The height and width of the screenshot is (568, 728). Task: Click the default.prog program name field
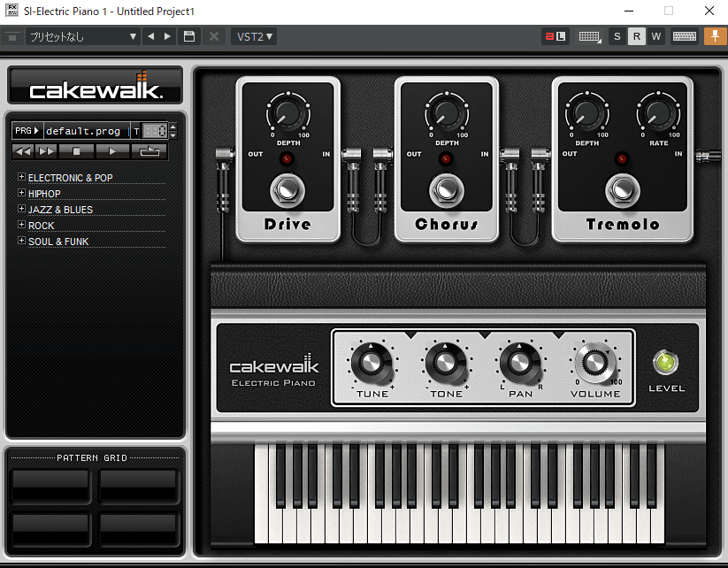tap(86, 131)
